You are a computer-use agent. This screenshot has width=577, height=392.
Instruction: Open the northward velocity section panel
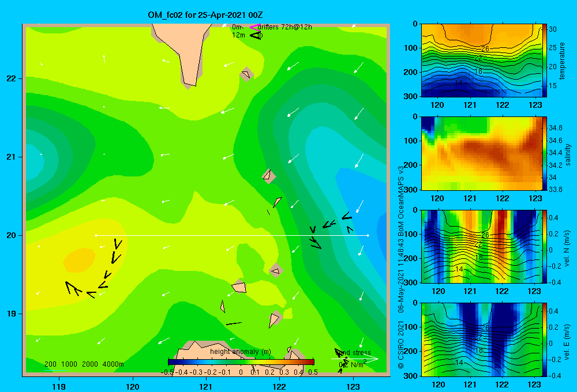(482, 246)
